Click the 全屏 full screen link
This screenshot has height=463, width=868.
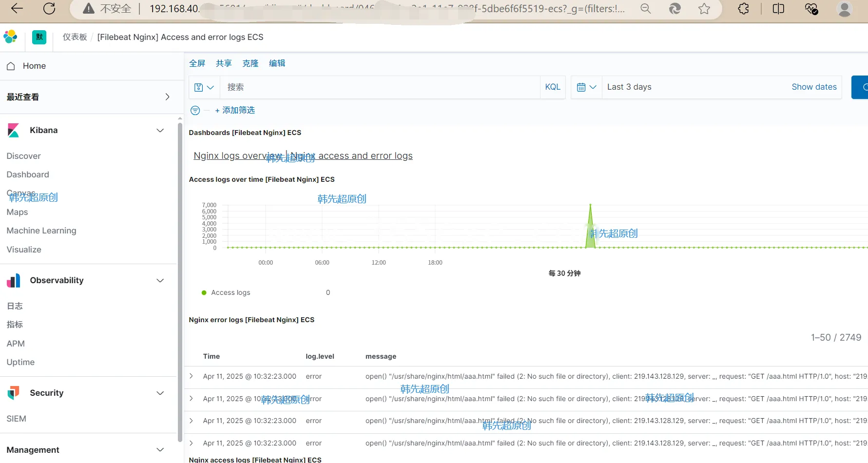[x=197, y=63]
